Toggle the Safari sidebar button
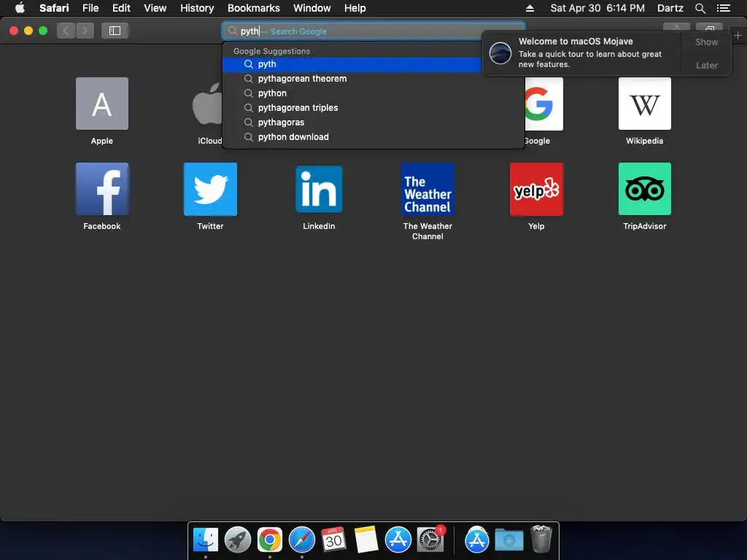Screen dimensions: 747x560 [115, 31]
